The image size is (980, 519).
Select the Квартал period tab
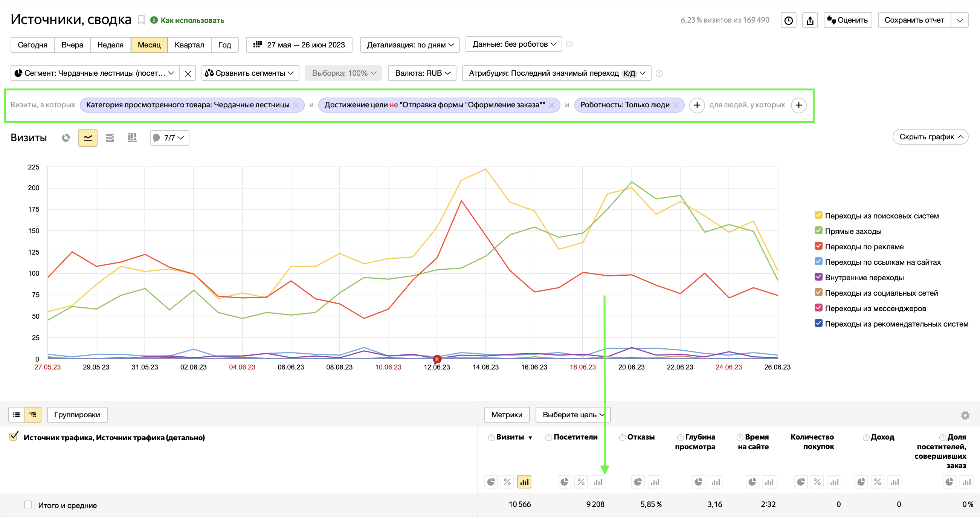(x=189, y=44)
